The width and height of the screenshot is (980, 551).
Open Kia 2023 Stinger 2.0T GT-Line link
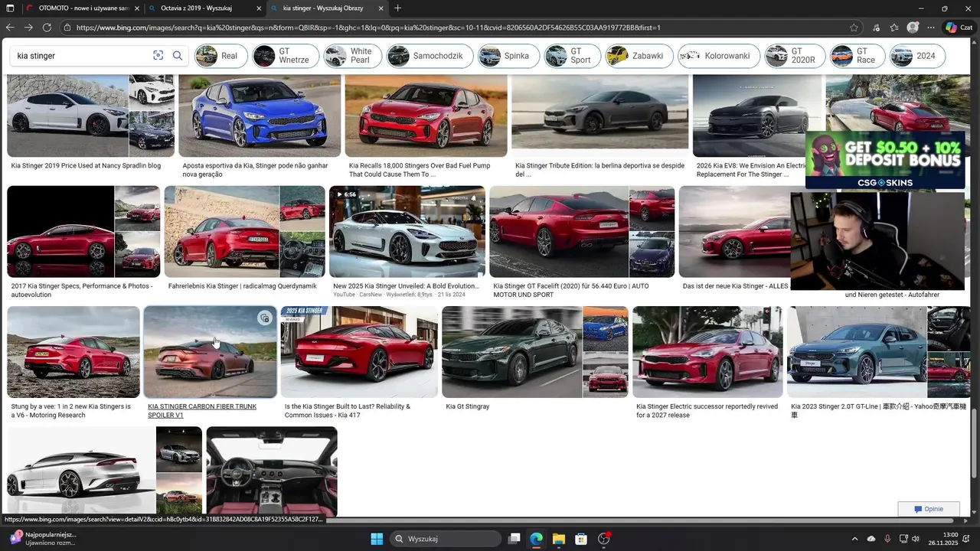click(878, 410)
